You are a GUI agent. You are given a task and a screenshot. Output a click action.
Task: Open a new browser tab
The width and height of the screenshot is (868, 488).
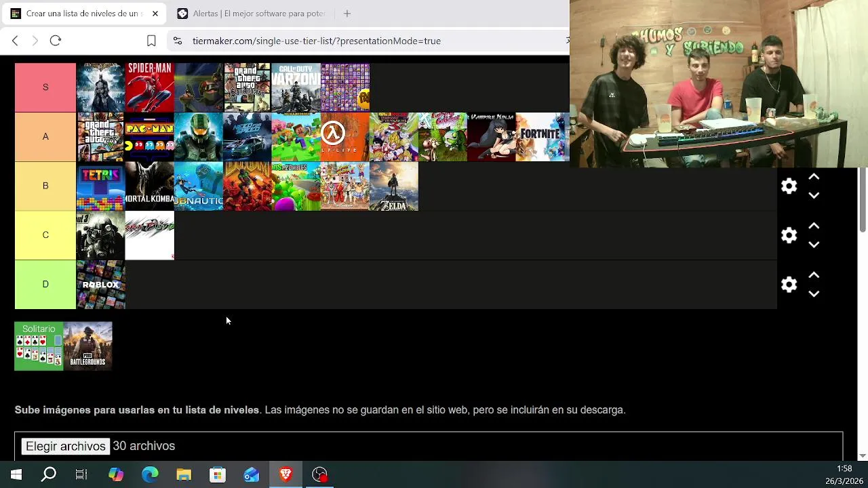pyautogui.click(x=347, y=14)
